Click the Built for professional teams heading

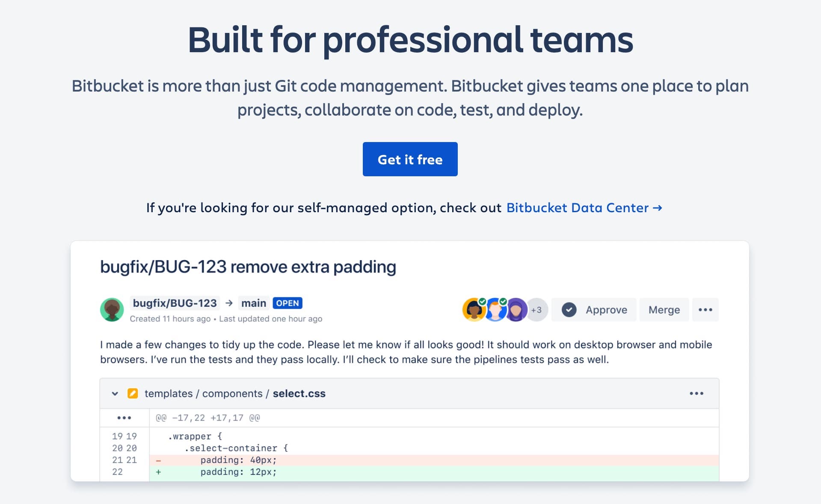410,40
